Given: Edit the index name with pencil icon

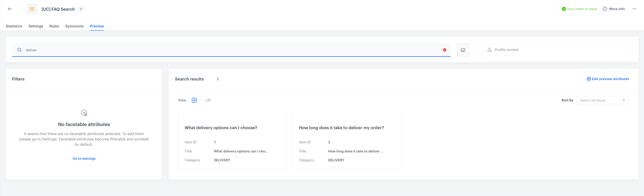Looking at the screenshot, I should click(81, 9).
